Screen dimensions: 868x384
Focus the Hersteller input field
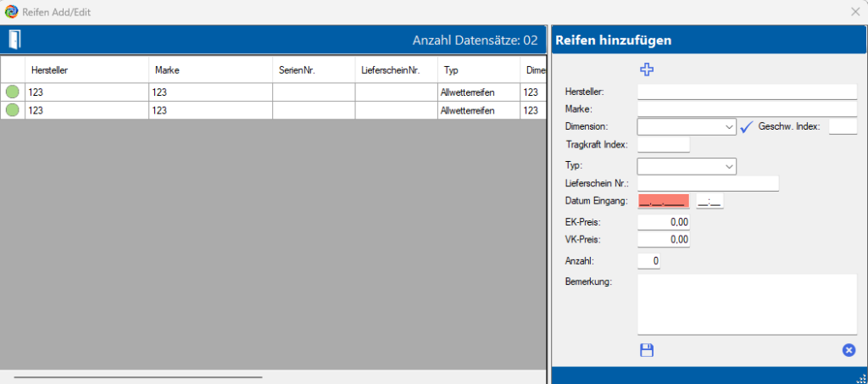[x=747, y=92]
